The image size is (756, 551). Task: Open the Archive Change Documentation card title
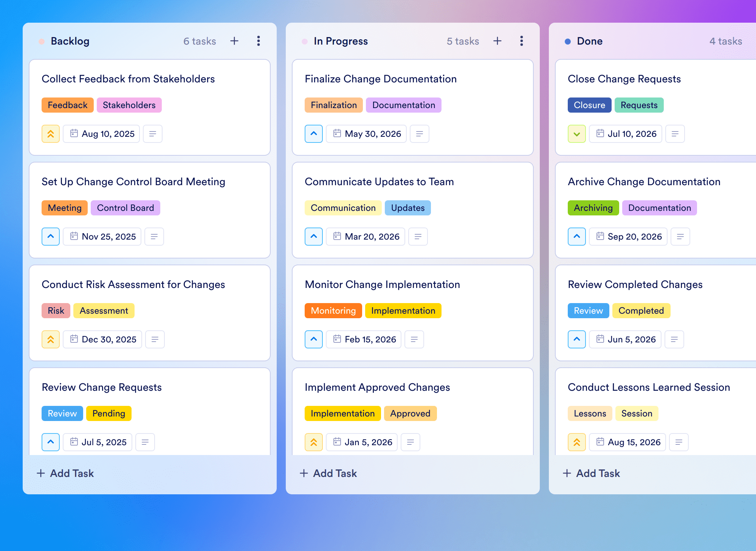click(x=644, y=181)
